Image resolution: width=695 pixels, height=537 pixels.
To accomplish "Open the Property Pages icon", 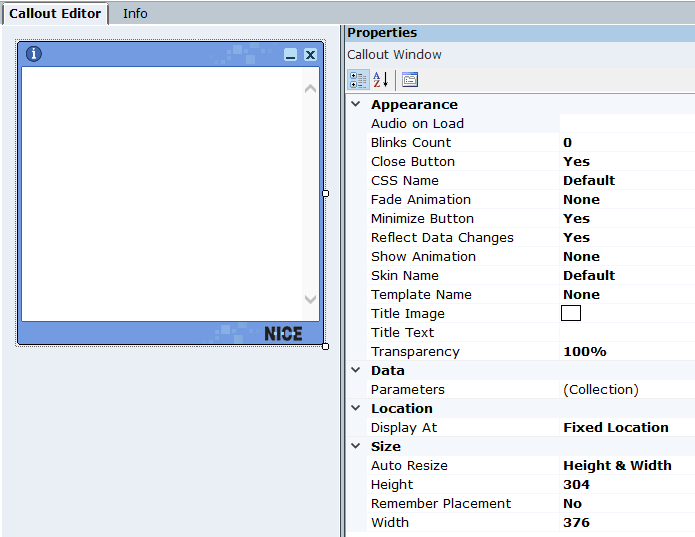I will click(410, 80).
